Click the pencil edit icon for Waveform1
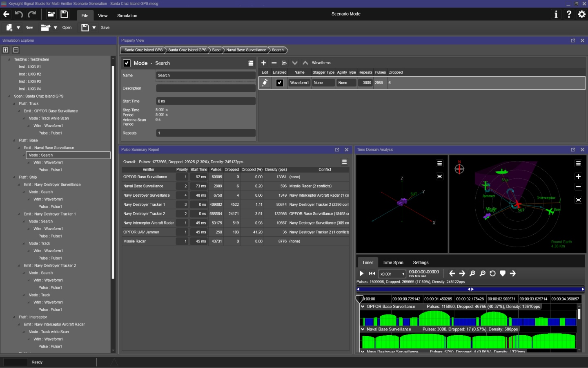 click(265, 83)
